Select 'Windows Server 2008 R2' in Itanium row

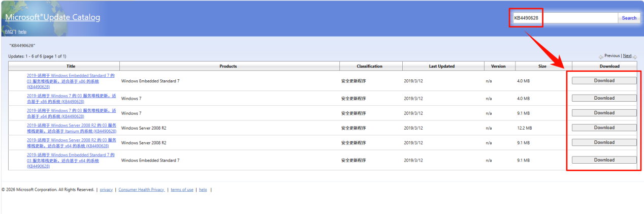(144, 128)
